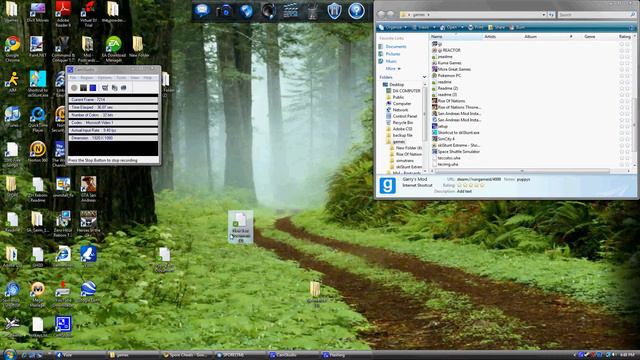
Task: Expand the address bar history dropdown
Action: coord(544,15)
